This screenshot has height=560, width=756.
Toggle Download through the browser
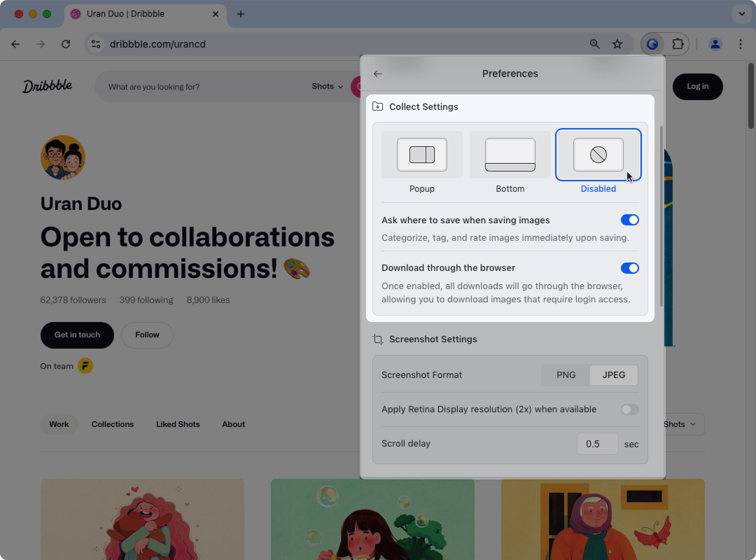(x=630, y=268)
